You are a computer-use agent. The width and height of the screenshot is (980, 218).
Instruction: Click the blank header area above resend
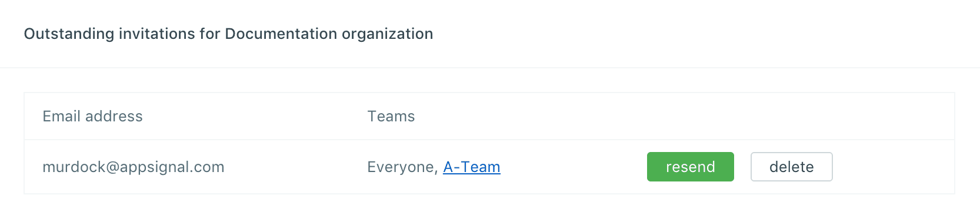point(690,116)
